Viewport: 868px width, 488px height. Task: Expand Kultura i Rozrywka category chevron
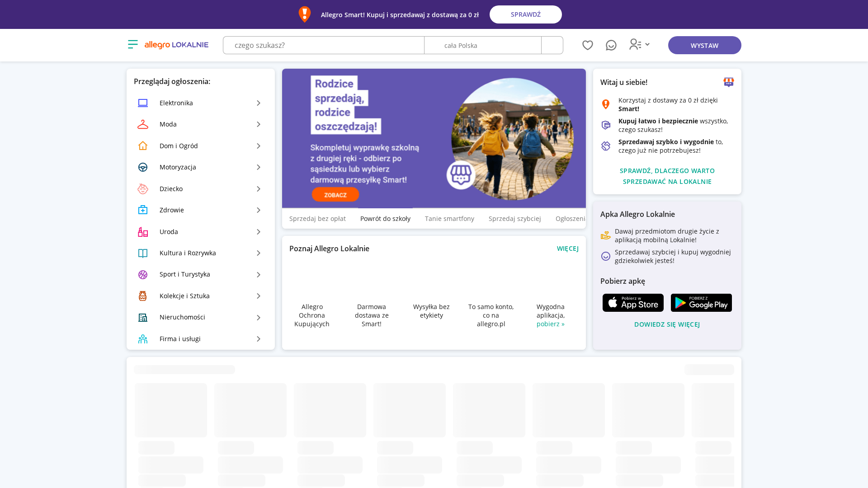(259, 253)
